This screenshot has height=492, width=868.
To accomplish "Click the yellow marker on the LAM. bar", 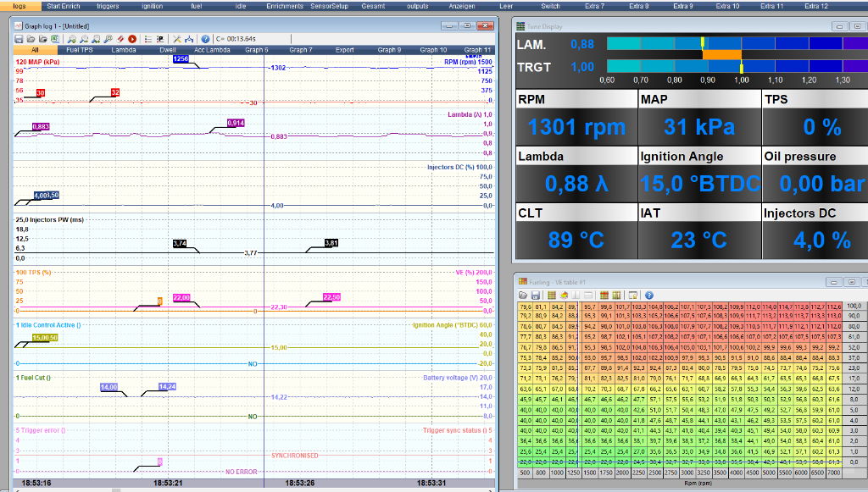I will point(703,43).
